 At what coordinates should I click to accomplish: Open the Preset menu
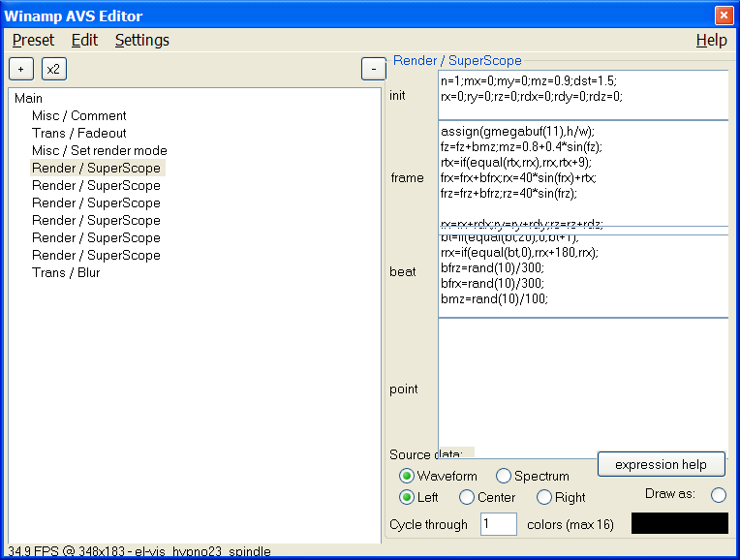click(34, 40)
